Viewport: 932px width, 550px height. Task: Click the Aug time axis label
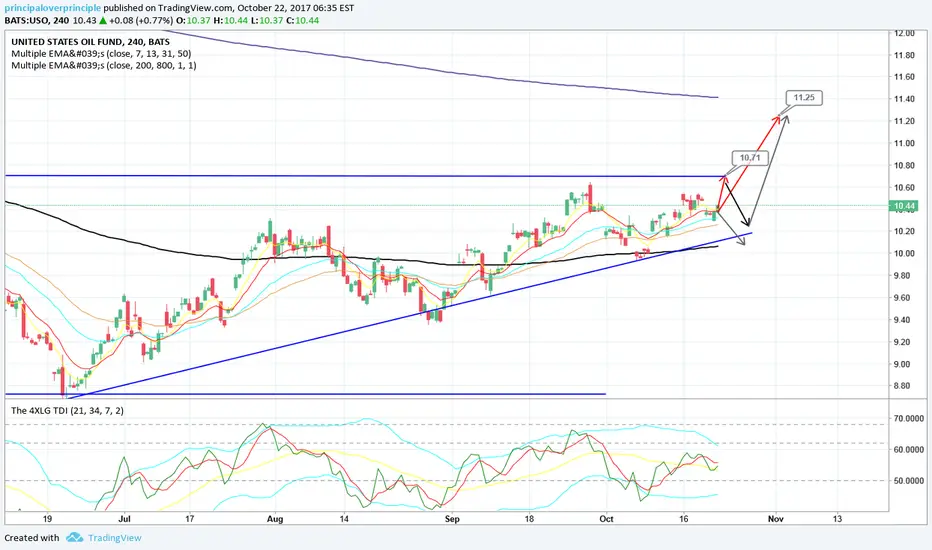pos(275,518)
